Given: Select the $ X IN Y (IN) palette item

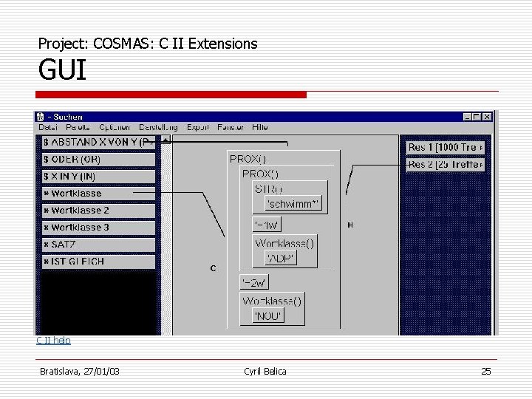Looking at the screenshot, I should [98, 177].
